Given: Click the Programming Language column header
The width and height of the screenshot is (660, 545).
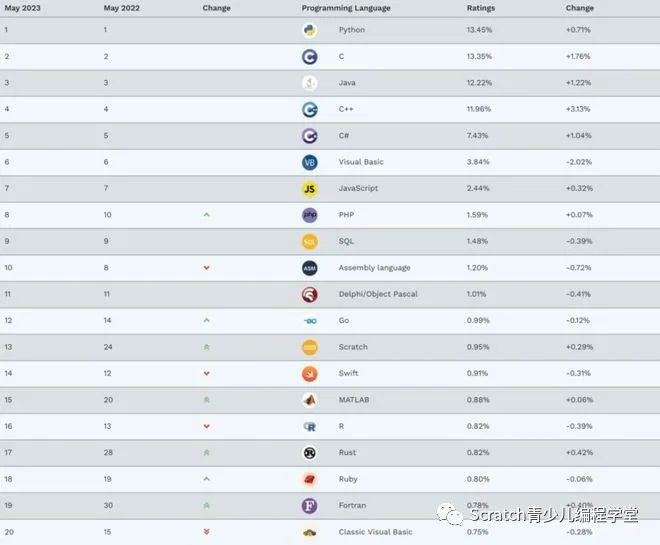Looking at the screenshot, I should tap(346, 8).
